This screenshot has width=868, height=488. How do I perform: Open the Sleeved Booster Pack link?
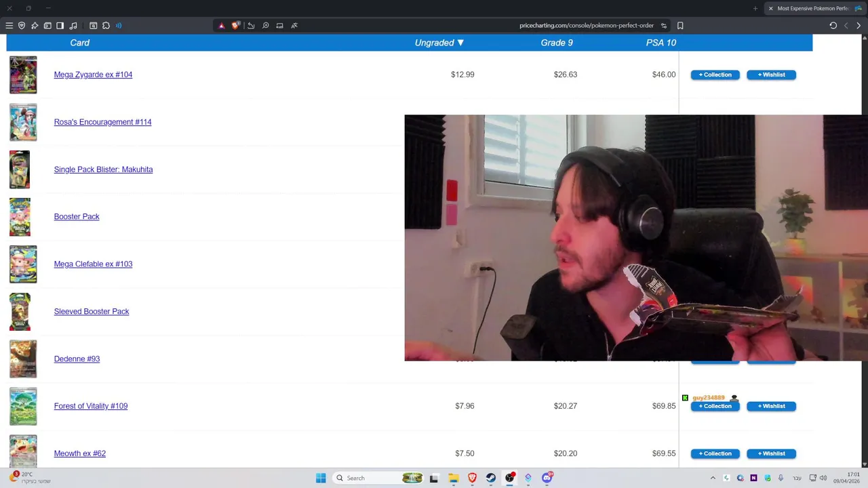pos(92,311)
